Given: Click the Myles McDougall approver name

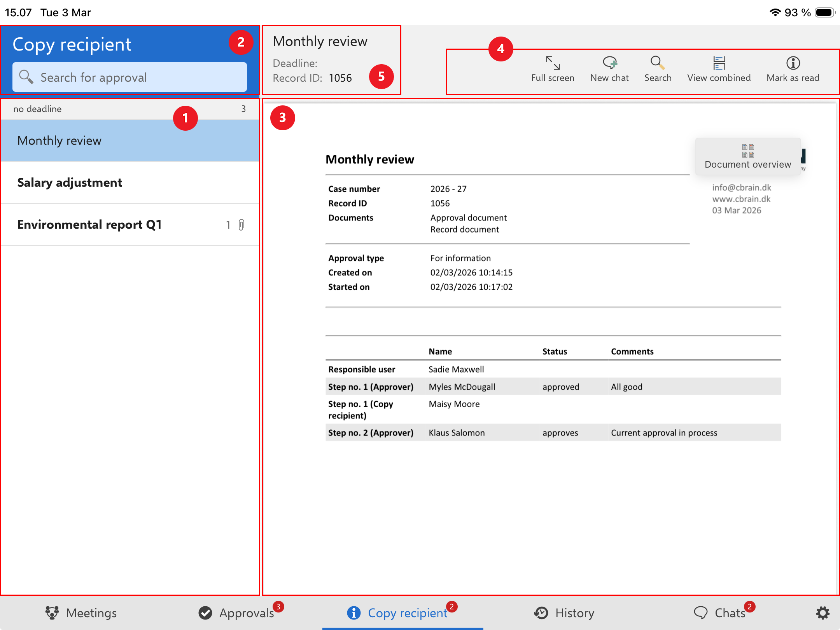Looking at the screenshot, I should coord(462,387).
